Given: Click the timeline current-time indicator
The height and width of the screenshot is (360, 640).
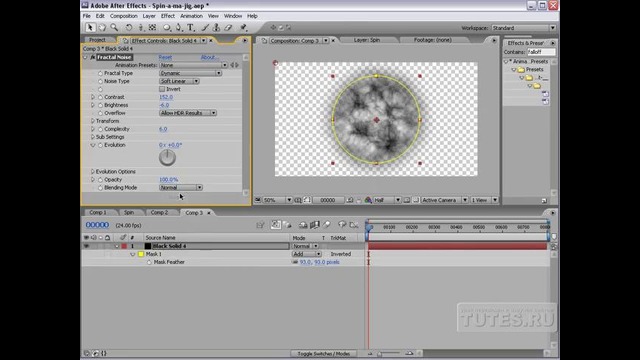Looking at the screenshot, I should (368, 227).
